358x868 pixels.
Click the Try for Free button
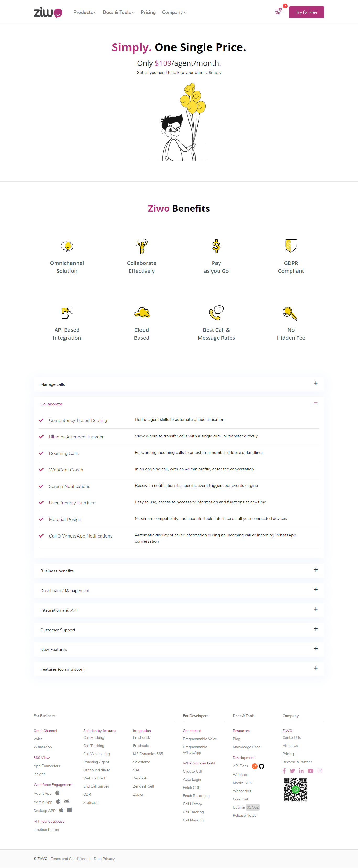pyautogui.click(x=306, y=12)
